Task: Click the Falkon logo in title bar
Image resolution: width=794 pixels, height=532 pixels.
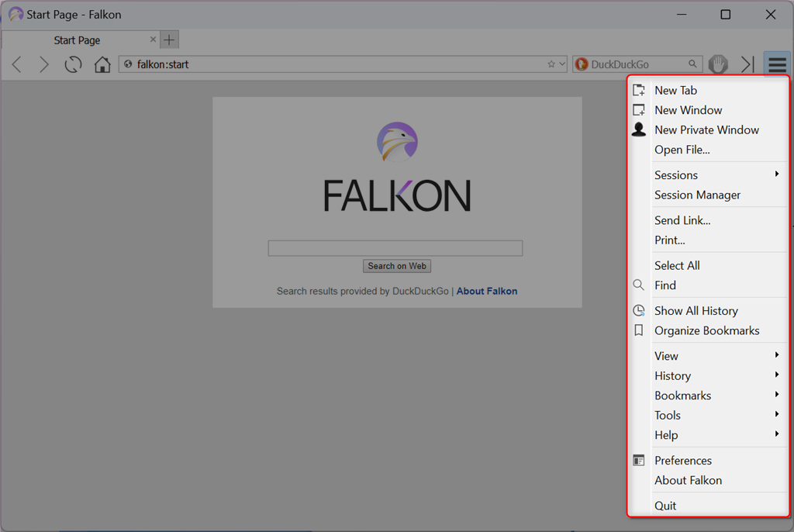Action: click(16, 14)
